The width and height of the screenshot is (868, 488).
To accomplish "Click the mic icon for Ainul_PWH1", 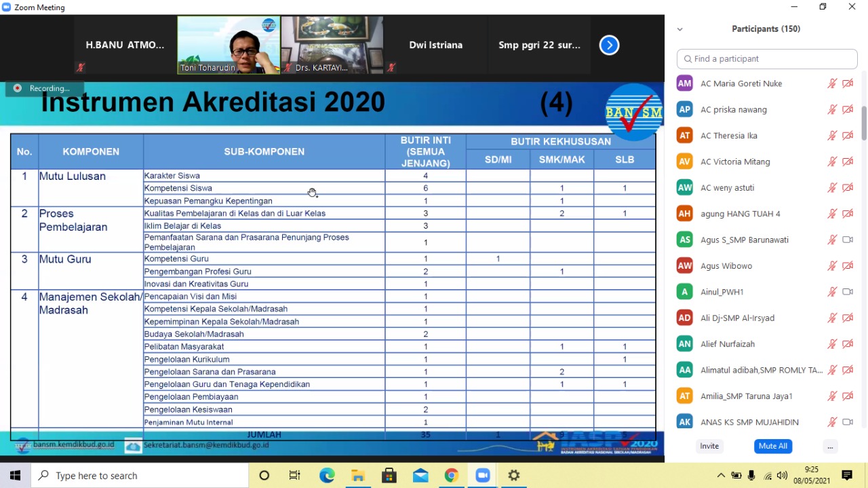I will point(832,292).
